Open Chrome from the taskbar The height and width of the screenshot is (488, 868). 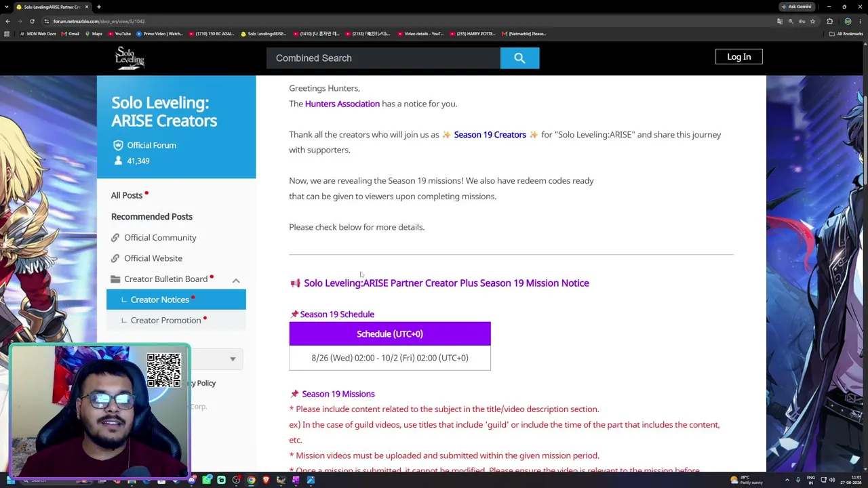(251, 481)
